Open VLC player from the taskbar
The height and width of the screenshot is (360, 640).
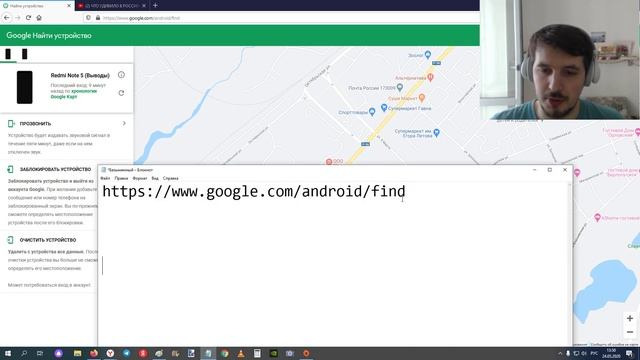click(x=241, y=353)
